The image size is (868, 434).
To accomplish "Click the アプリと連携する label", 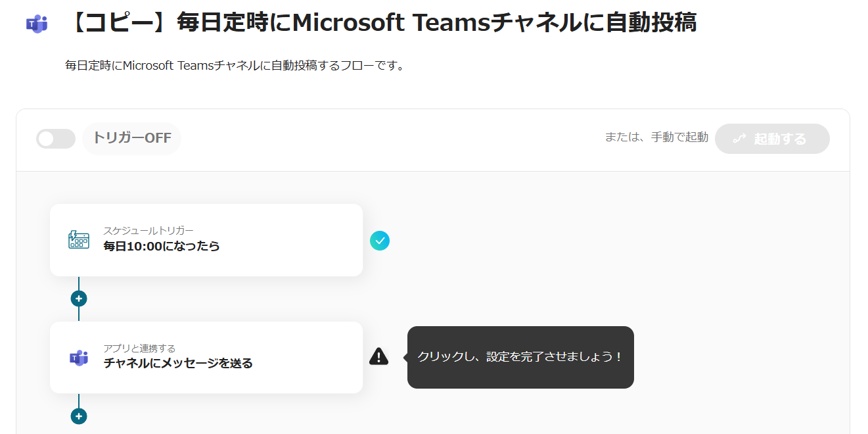I will point(139,348).
